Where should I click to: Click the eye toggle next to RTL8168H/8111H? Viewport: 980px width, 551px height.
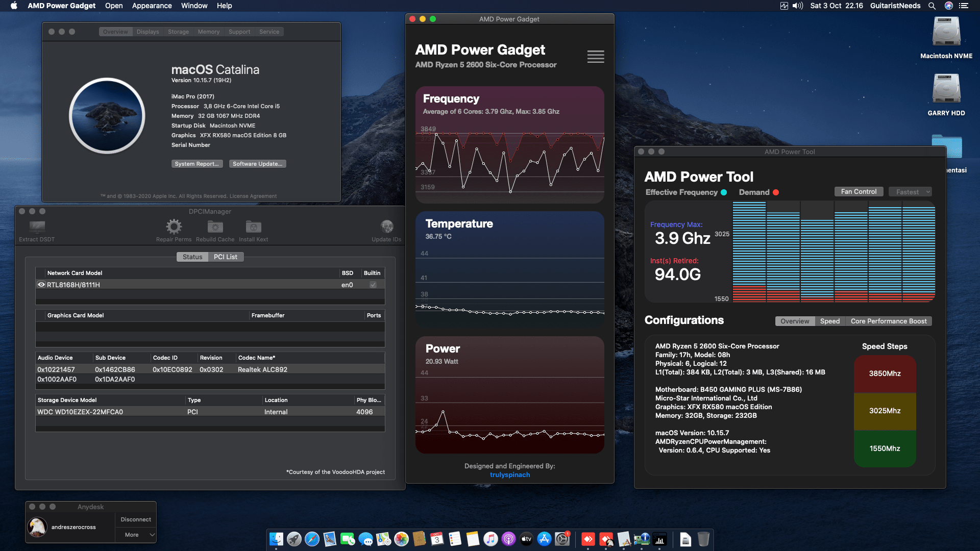coord(41,285)
